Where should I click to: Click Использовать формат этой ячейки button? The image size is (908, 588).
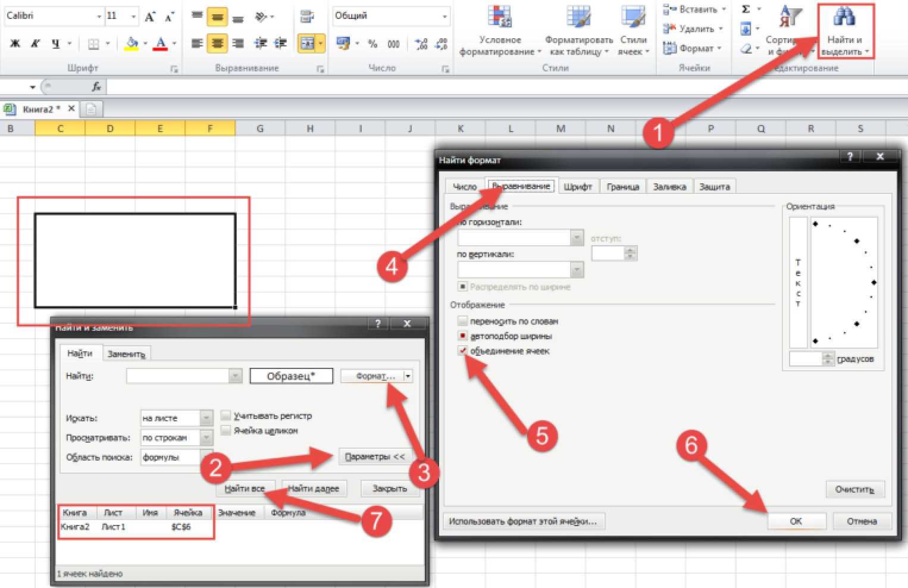pos(524,521)
